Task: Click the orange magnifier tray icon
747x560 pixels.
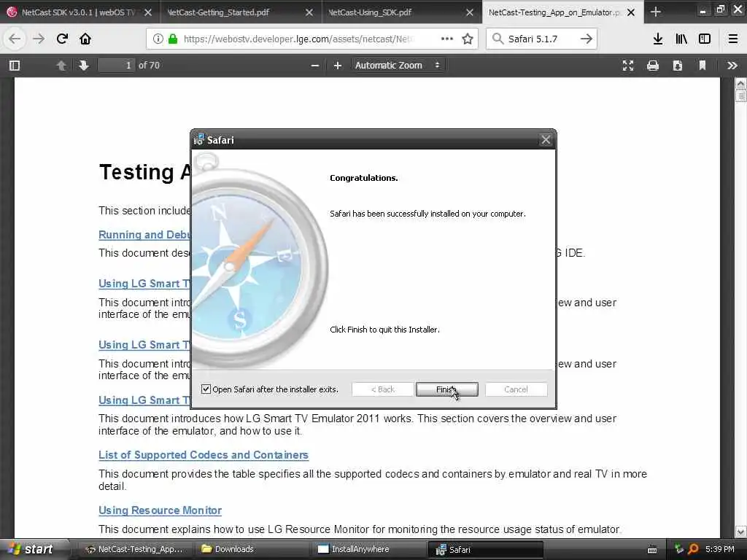Action: (694, 549)
